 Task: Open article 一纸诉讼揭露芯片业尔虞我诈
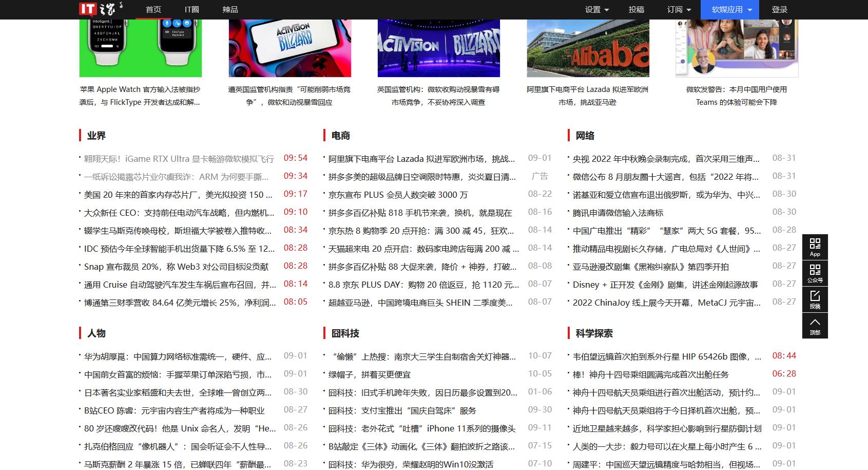(177, 177)
